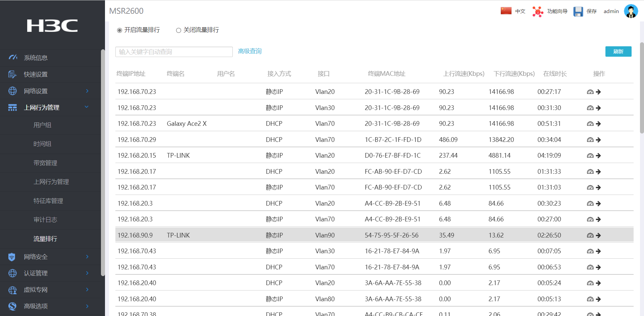Screen dimensions: 644x316
Task: Click the 保存 save text link
Action: pos(591,11)
